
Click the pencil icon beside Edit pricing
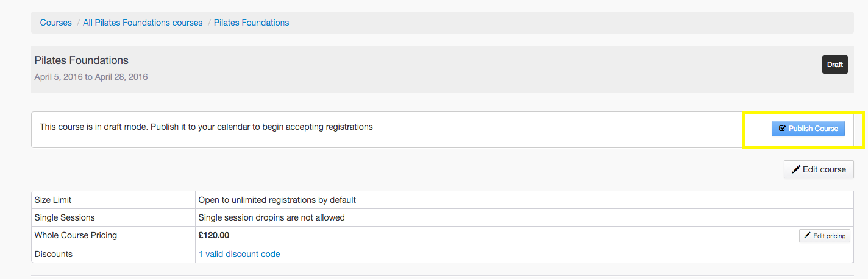click(x=808, y=236)
